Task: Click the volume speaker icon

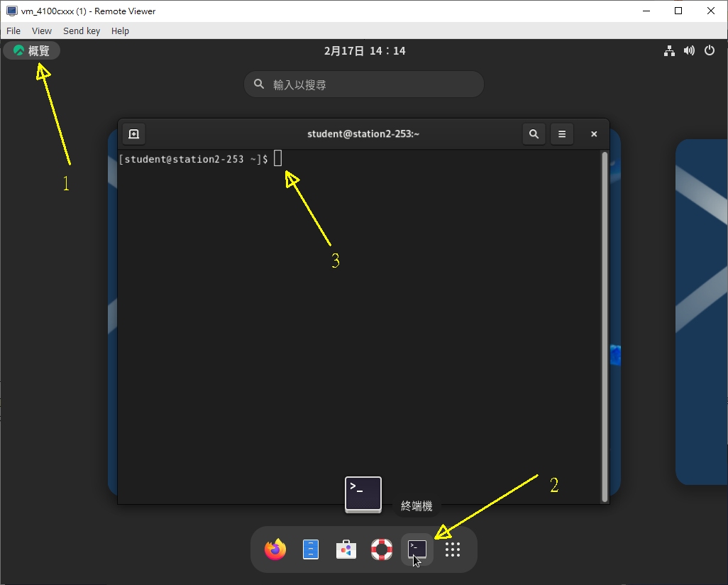Action: tap(689, 51)
